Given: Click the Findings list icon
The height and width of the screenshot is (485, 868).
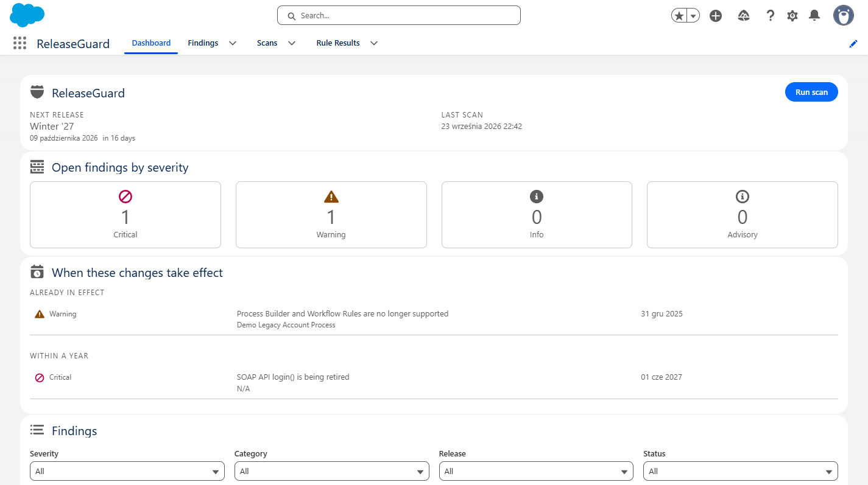Looking at the screenshot, I should pos(37,430).
